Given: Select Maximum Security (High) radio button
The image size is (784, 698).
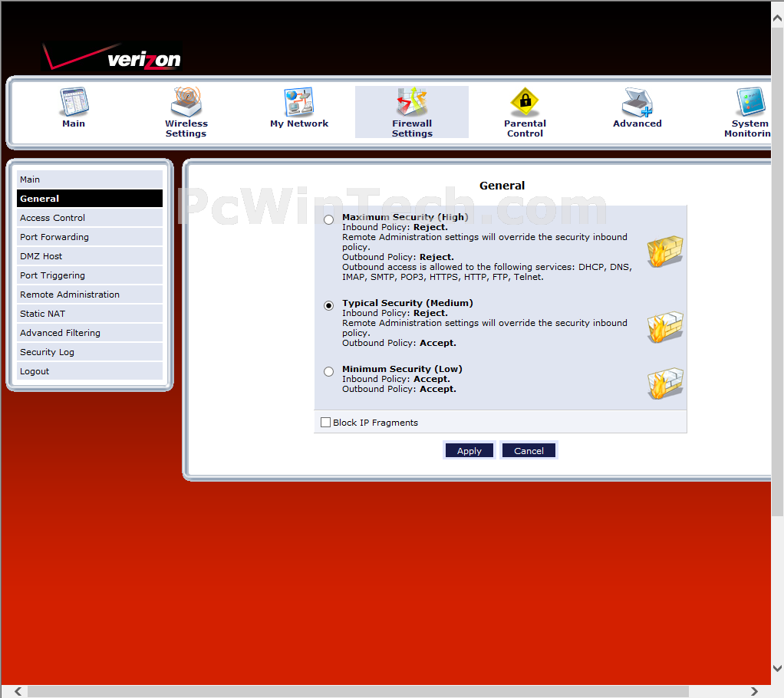Looking at the screenshot, I should [x=328, y=219].
